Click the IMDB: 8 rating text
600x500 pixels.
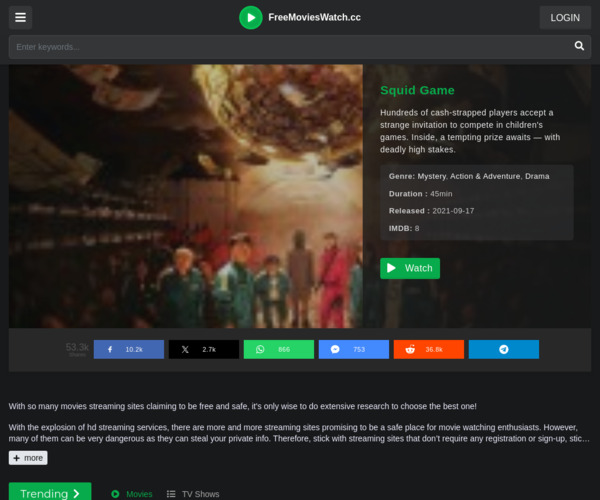404,228
